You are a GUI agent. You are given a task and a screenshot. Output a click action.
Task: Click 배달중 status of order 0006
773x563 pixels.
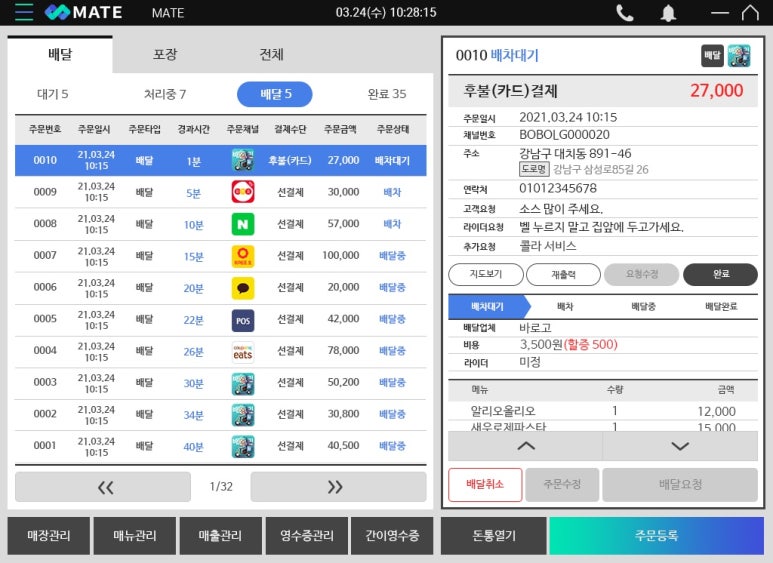392,287
